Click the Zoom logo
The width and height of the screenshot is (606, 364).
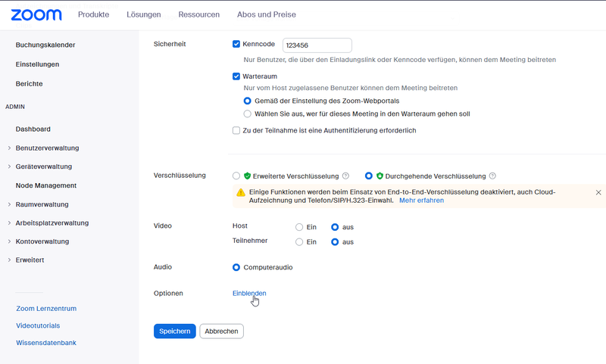pyautogui.click(x=36, y=14)
